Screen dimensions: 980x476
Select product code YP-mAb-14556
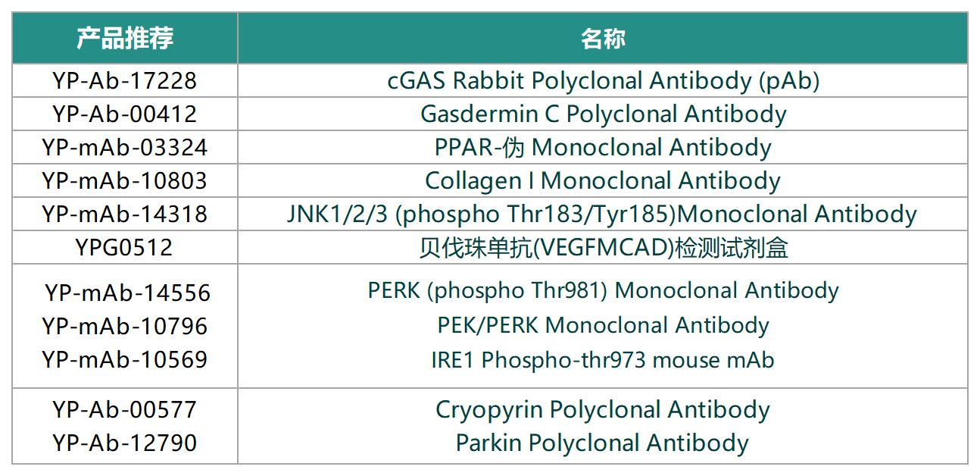[127, 293]
